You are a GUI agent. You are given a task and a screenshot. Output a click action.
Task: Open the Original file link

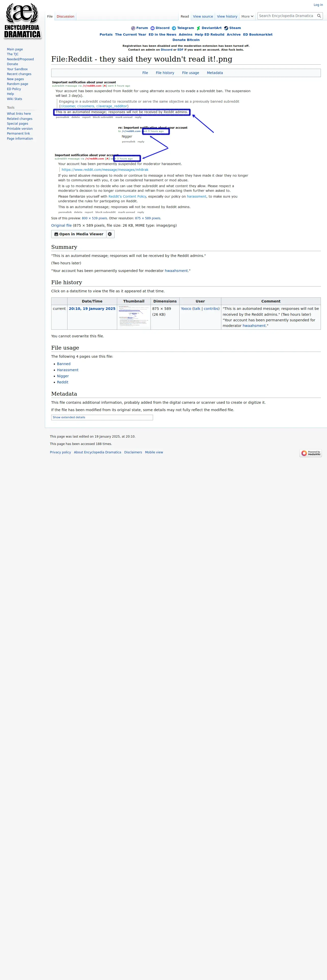(61, 226)
